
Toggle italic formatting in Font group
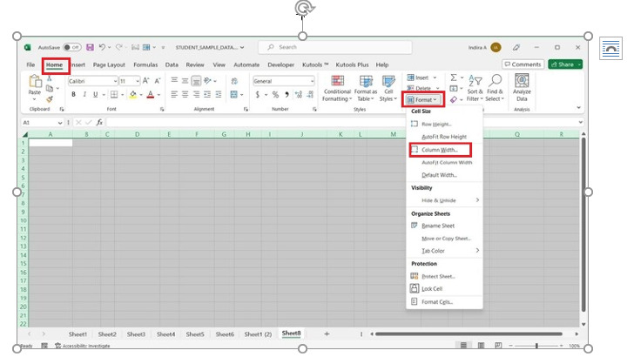tap(84, 94)
